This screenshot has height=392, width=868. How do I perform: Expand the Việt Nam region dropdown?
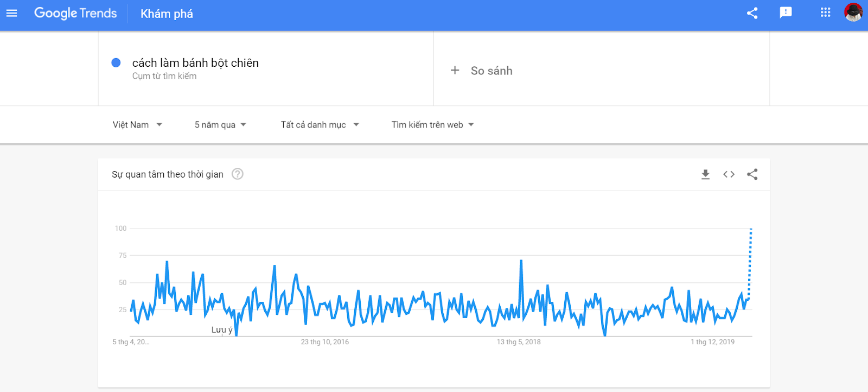(x=137, y=125)
